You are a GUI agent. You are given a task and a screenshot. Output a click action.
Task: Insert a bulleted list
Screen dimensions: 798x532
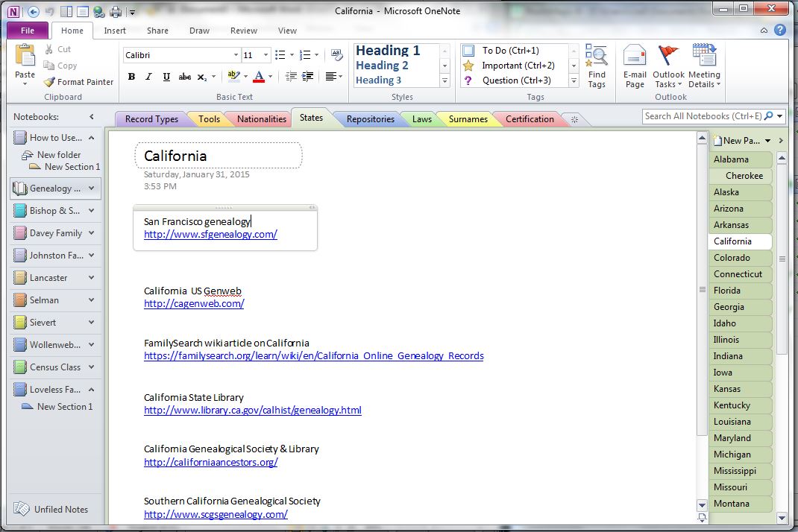click(280, 55)
